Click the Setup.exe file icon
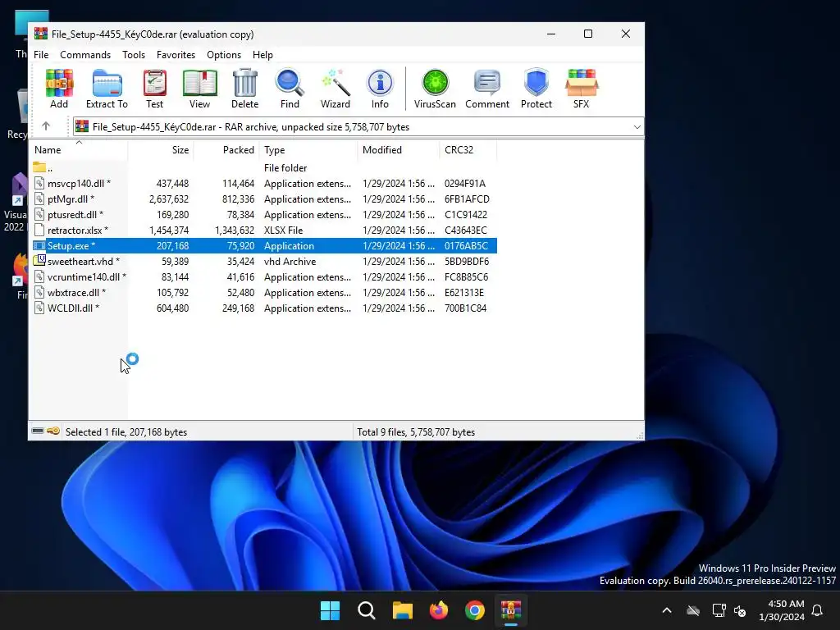The height and width of the screenshot is (630, 840). pyautogui.click(x=39, y=245)
